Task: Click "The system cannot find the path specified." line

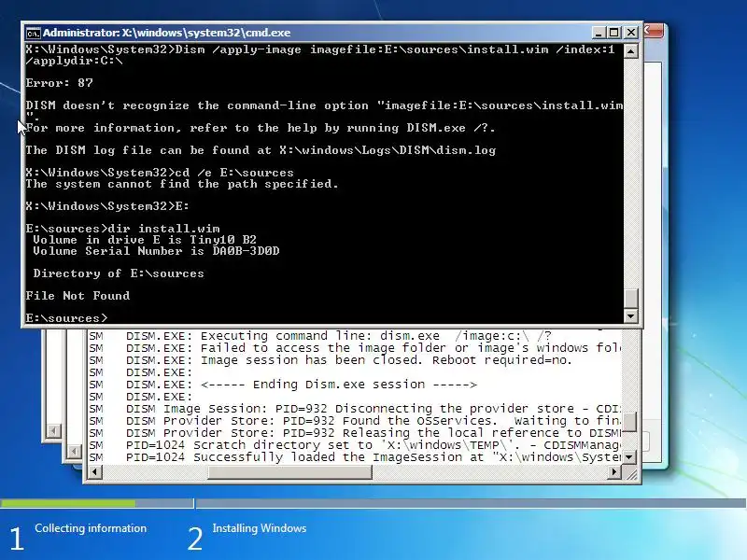Action: coord(182,184)
